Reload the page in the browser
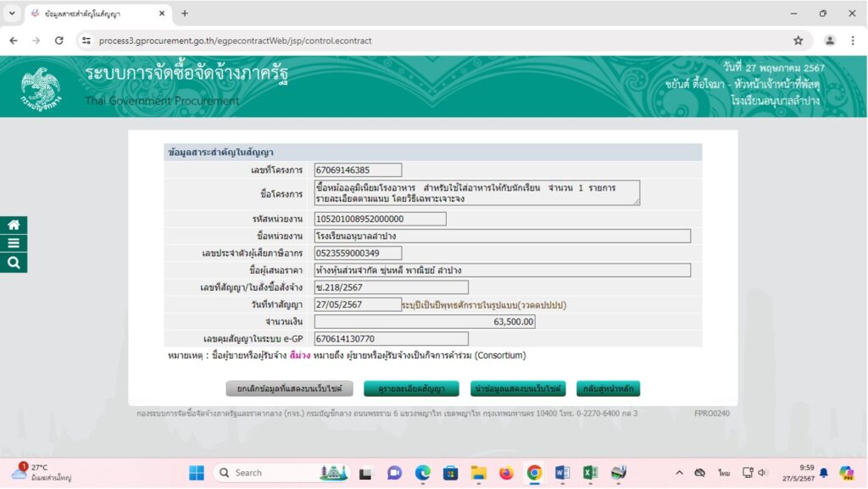The width and height of the screenshot is (868, 489). [58, 41]
